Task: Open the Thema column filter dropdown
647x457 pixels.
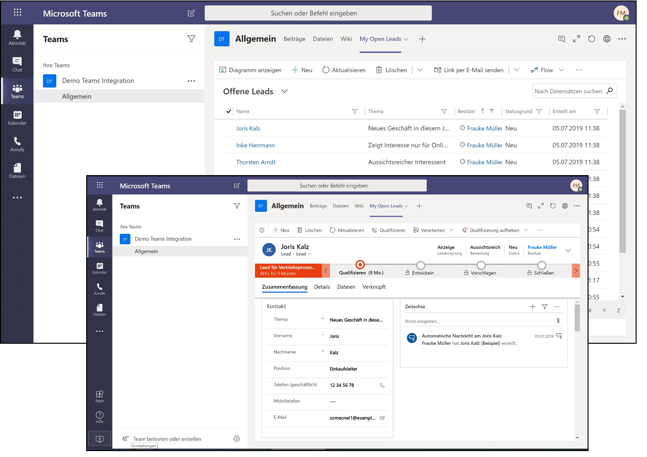Action: [444, 111]
